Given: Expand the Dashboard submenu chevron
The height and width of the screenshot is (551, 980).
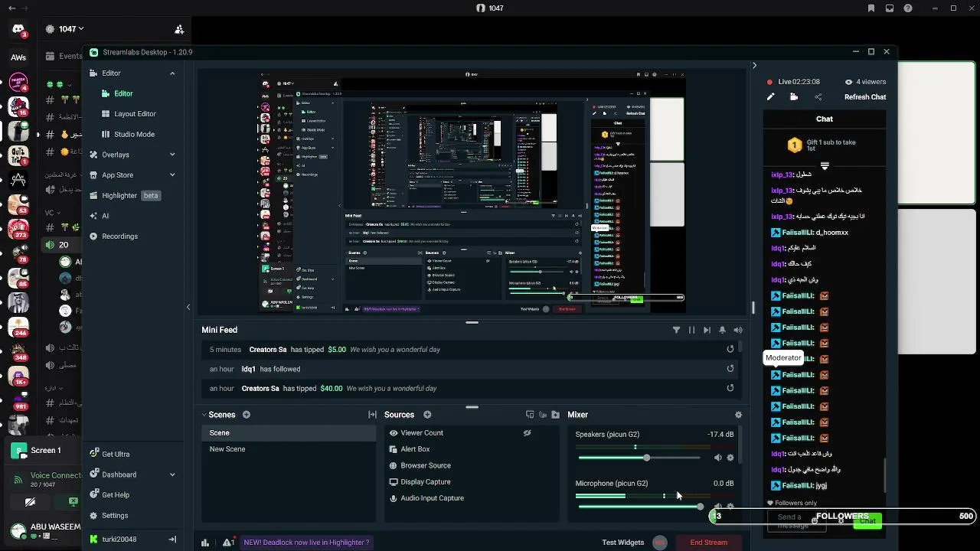Looking at the screenshot, I should [x=172, y=474].
